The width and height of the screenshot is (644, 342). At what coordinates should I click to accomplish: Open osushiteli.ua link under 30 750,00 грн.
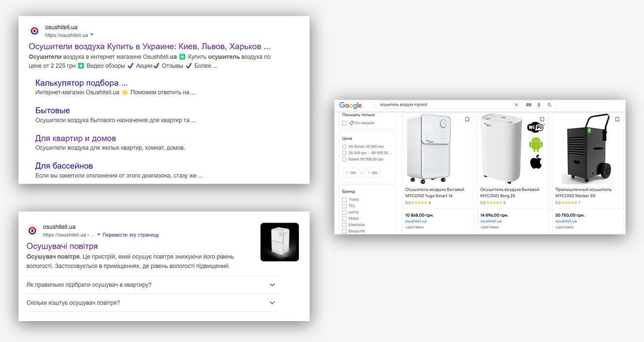(x=566, y=221)
